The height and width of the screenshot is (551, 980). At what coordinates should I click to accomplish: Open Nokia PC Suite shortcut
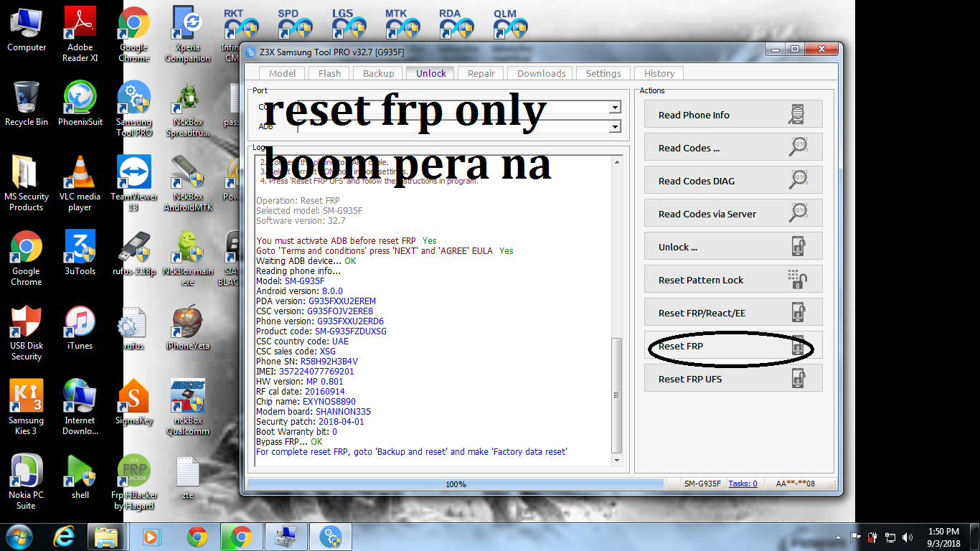(x=27, y=482)
